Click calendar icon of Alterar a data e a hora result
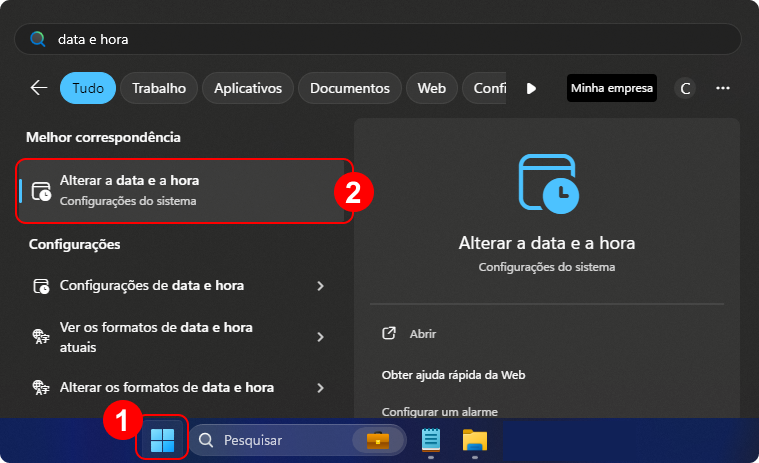This screenshot has width=759, height=463. [x=41, y=191]
